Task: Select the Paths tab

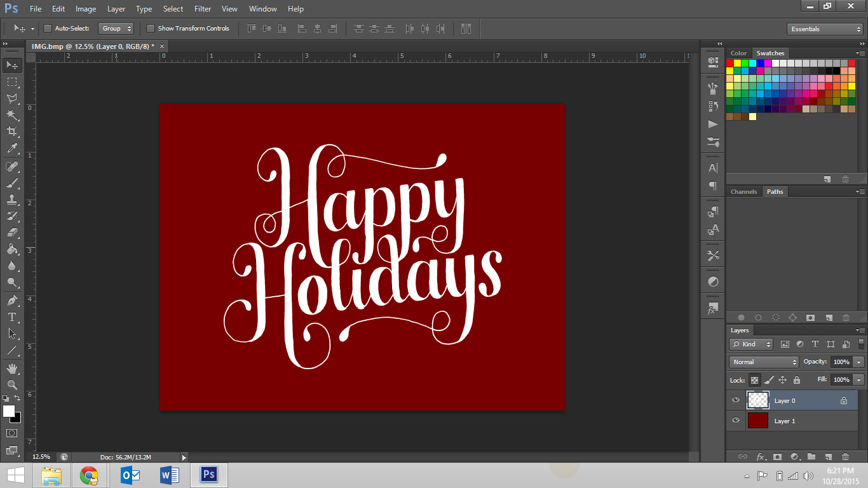Action: [775, 192]
